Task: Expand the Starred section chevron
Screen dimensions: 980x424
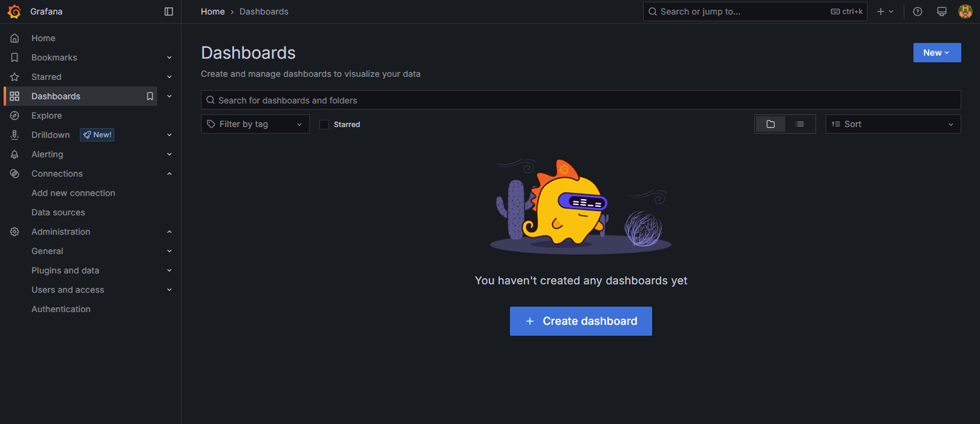Action: [x=169, y=77]
